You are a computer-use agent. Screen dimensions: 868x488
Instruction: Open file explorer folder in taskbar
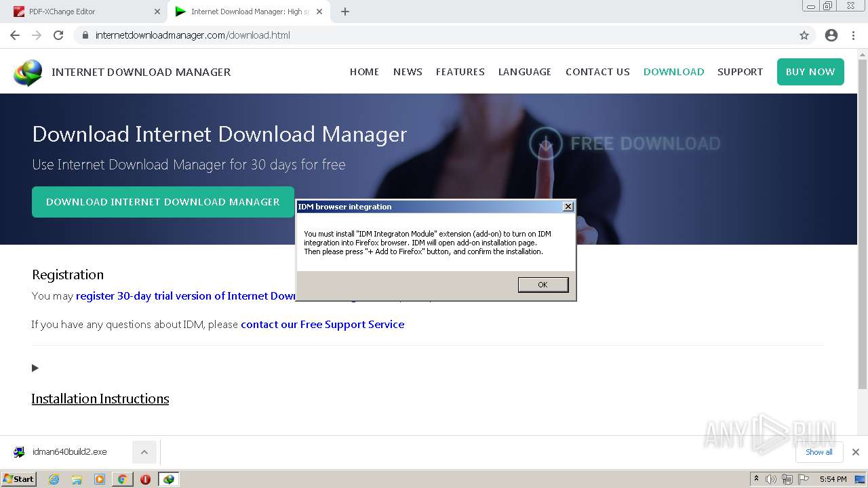pyautogui.click(x=77, y=479)
